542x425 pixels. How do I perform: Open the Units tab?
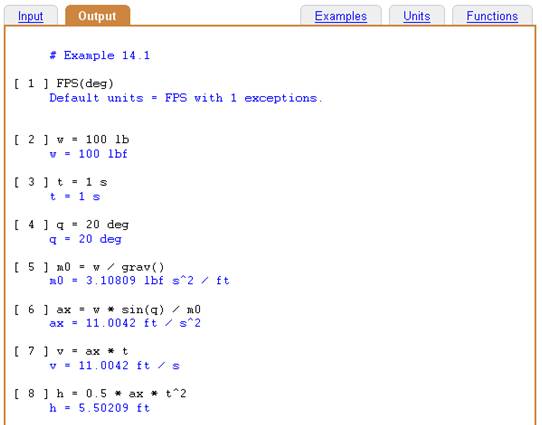pos(417,16)
